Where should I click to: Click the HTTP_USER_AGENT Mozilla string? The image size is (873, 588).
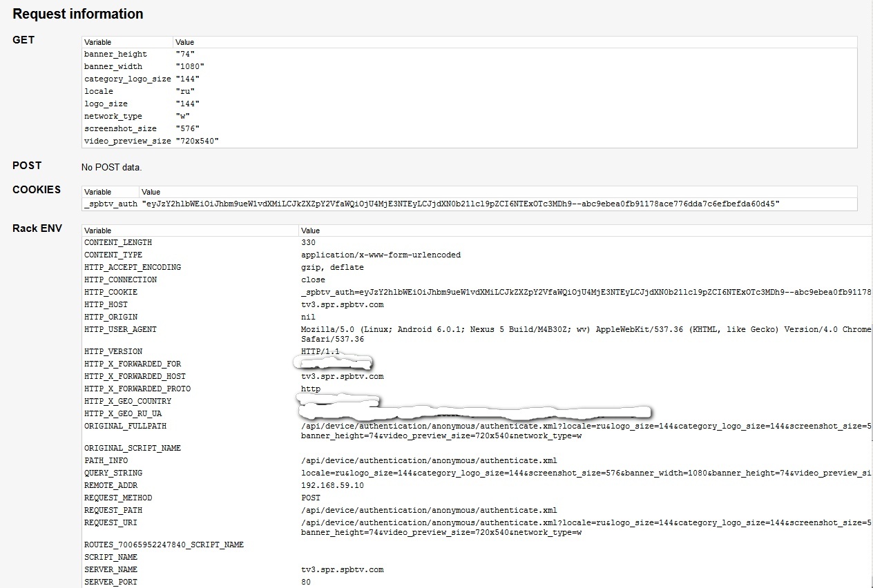(586, 334)
